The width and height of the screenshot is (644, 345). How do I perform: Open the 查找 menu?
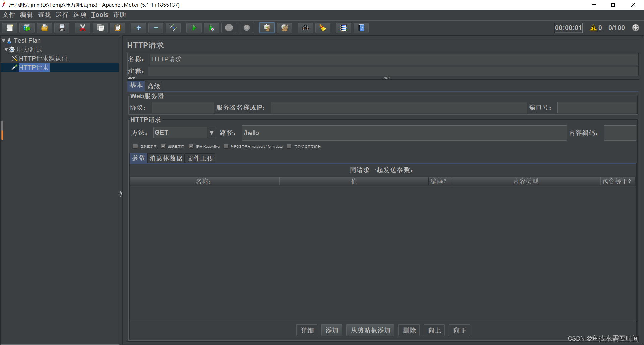point(44,15)
